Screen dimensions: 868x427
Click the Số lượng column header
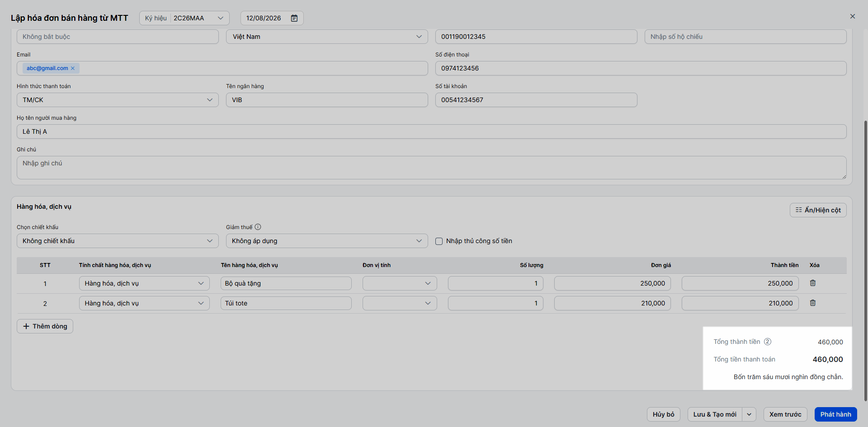pyautogui.click(x=531, y=265)
